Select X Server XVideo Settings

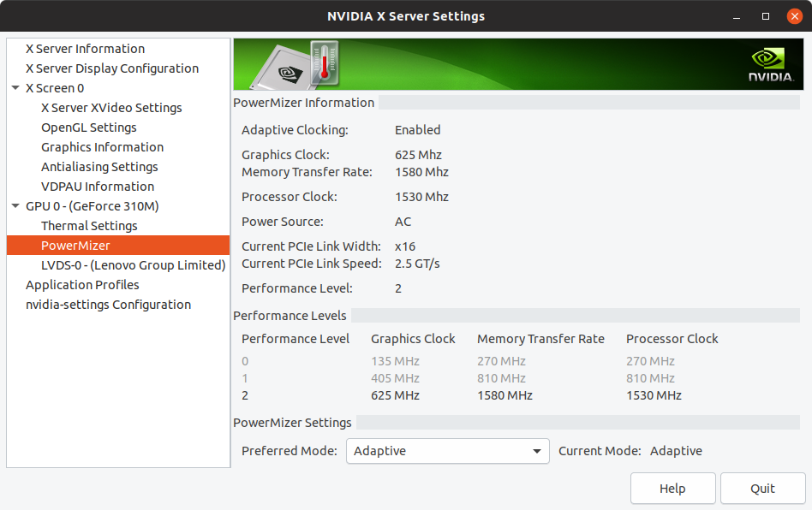tap(111, 108)
